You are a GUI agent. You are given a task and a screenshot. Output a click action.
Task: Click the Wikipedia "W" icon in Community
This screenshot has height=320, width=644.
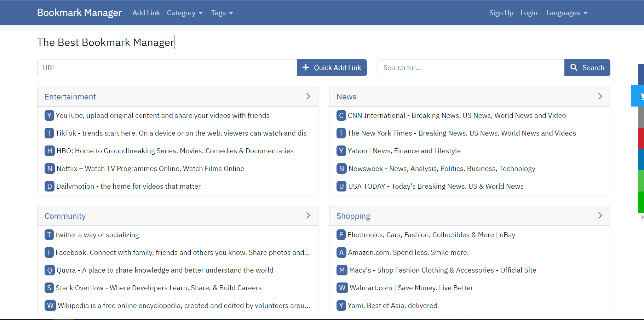coord(50,305)
